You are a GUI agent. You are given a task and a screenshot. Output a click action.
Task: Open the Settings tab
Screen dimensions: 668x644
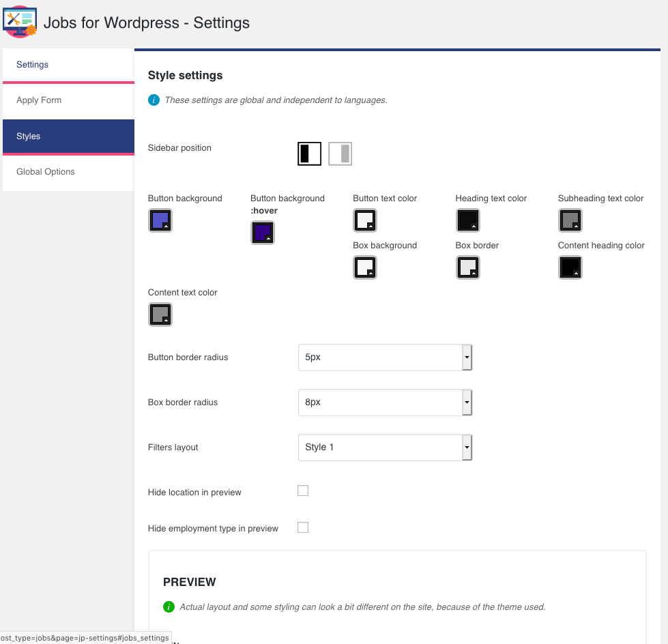click(69, 65)
